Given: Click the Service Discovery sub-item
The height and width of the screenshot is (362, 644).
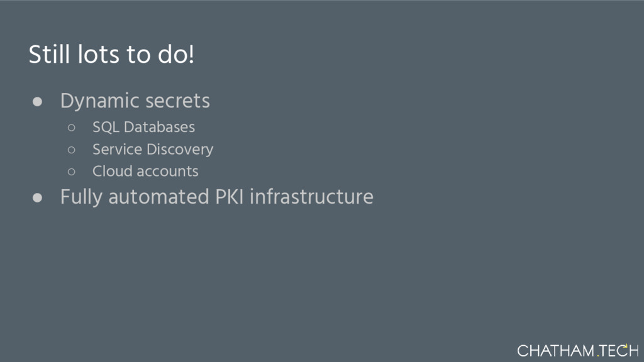Looking at the screenshot, I should tap(153, 150).
